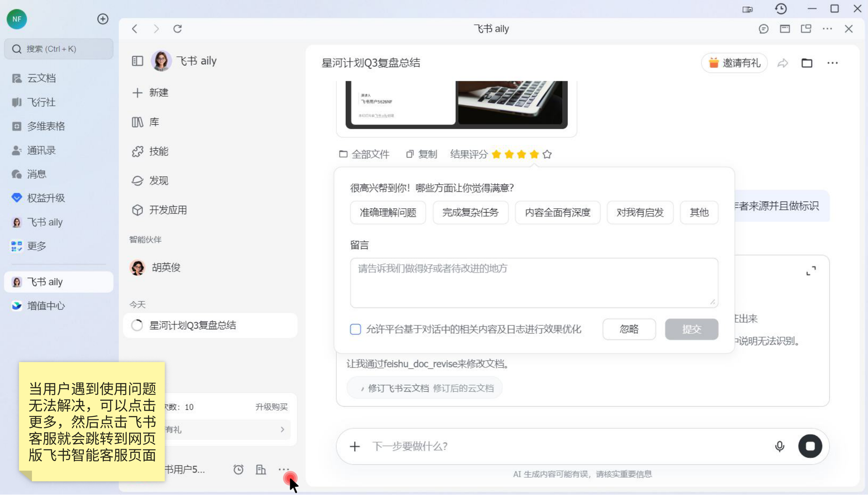The width and height of the screenshot is (868, 495).
Task: Open the history clock icon in window top bar
Action: [781, 9]
